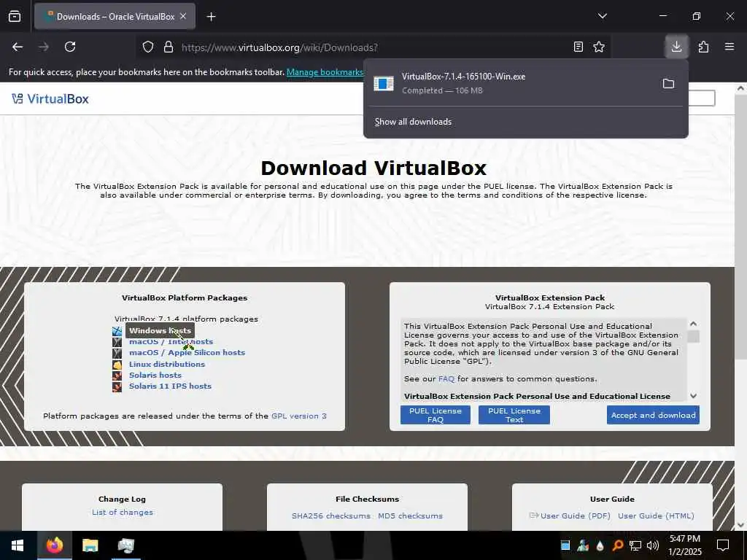Open User Guide (PDF) link
Image resolution: width=747 pixels, height=560 pixels.
click(x=575, y=516)
